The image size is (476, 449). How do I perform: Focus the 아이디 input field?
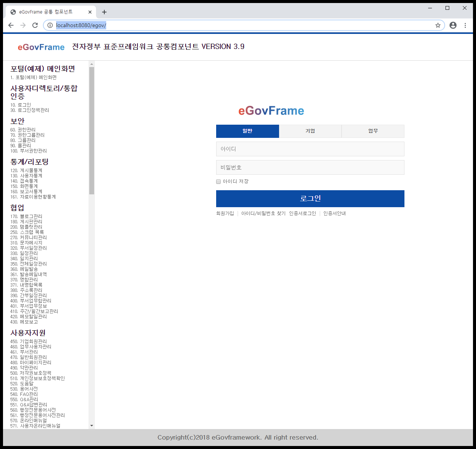310,149
